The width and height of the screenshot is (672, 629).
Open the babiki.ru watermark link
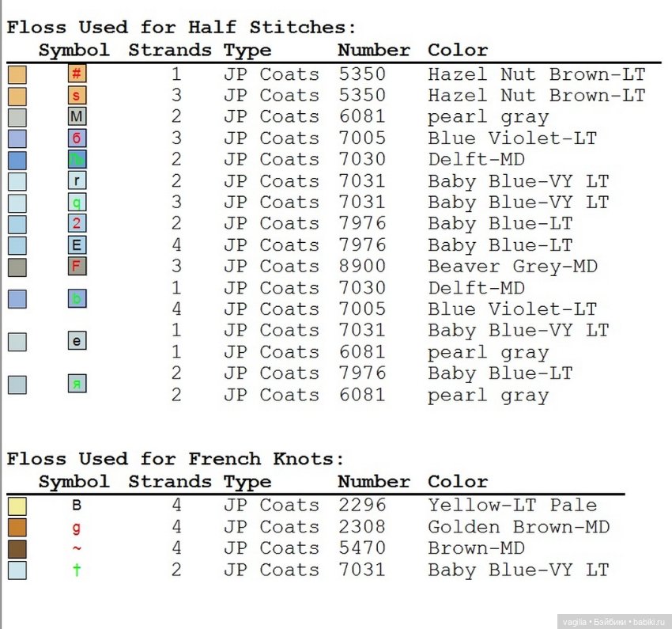(x=651, y=622)
